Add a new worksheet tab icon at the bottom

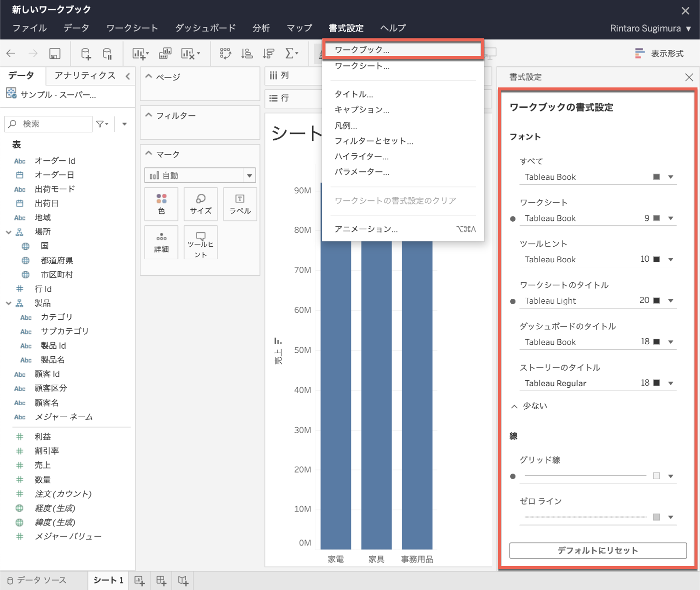tap(140, 581)
